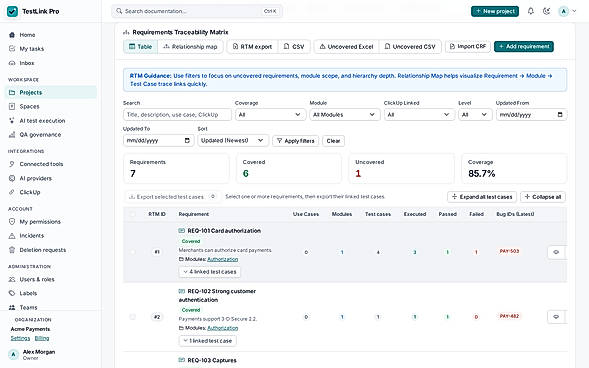Focus the requirements Search text field
Viewport: 589px width, 368px height.
tap(177, 115)
